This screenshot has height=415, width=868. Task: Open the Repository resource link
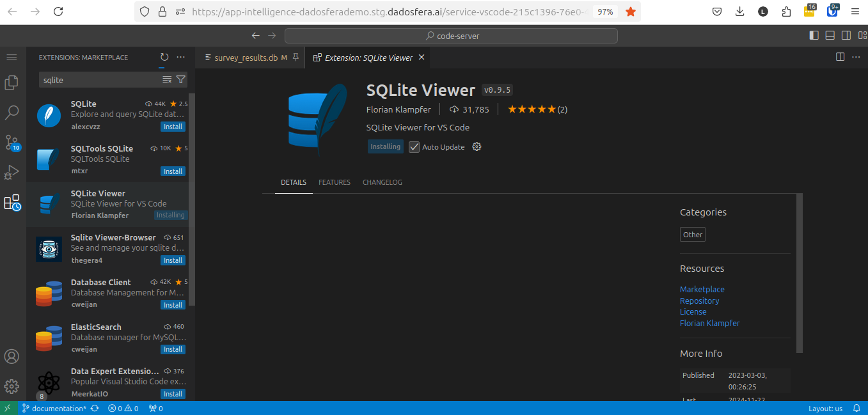pyautogui.click(x=699, y=301)
